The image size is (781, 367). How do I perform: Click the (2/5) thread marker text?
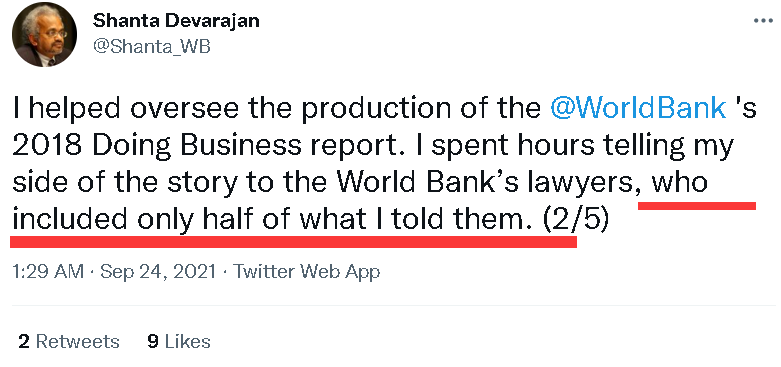point(574,219)
